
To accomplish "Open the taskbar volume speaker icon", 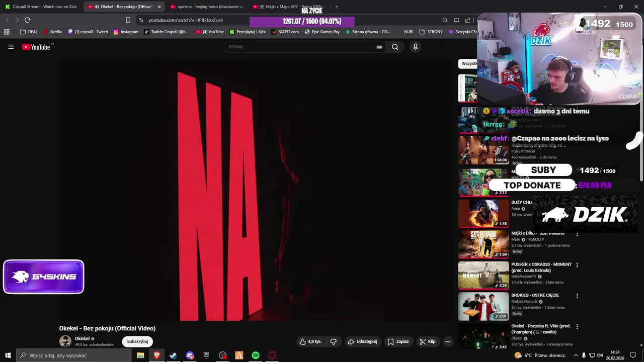I will point(600,355).
